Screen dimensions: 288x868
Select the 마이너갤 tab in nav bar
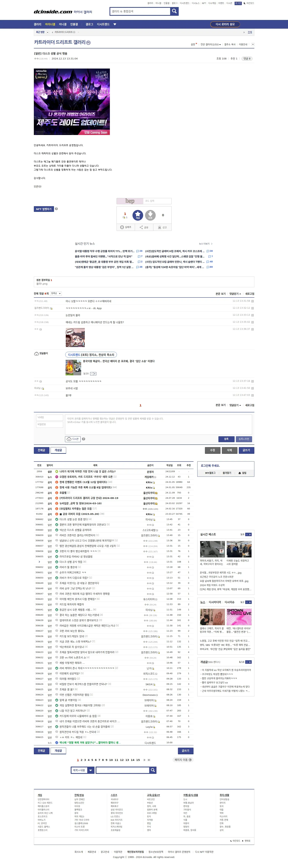tap(50, 24)
